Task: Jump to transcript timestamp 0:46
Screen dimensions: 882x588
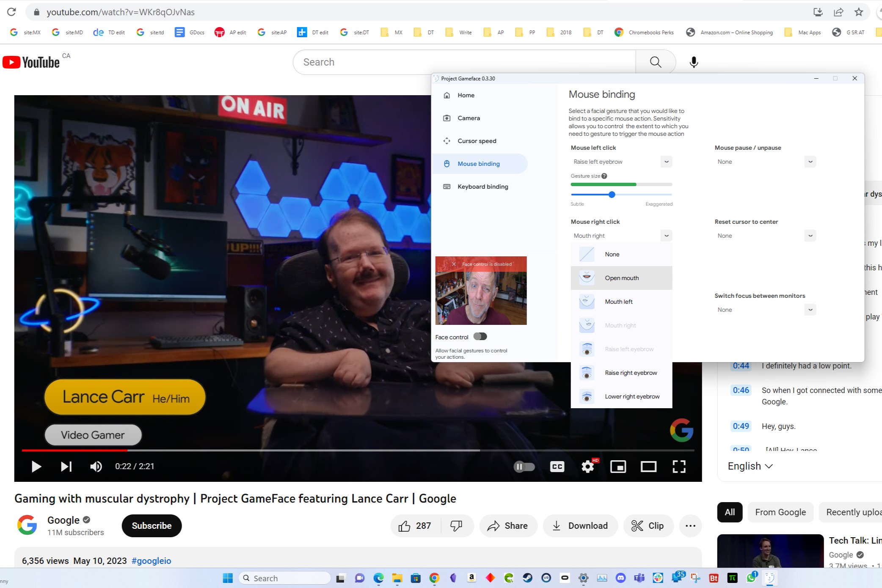Action: (x=741, y=390)
